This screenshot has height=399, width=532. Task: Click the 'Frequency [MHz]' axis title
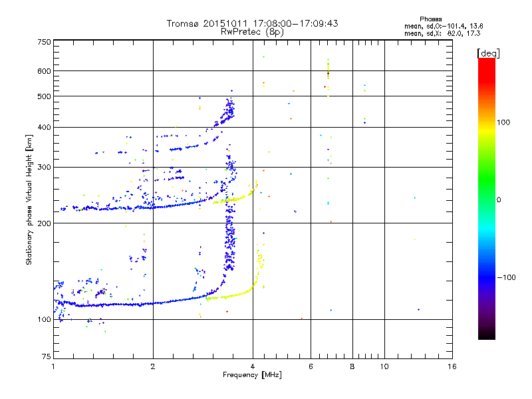click(x=252, y=375)
